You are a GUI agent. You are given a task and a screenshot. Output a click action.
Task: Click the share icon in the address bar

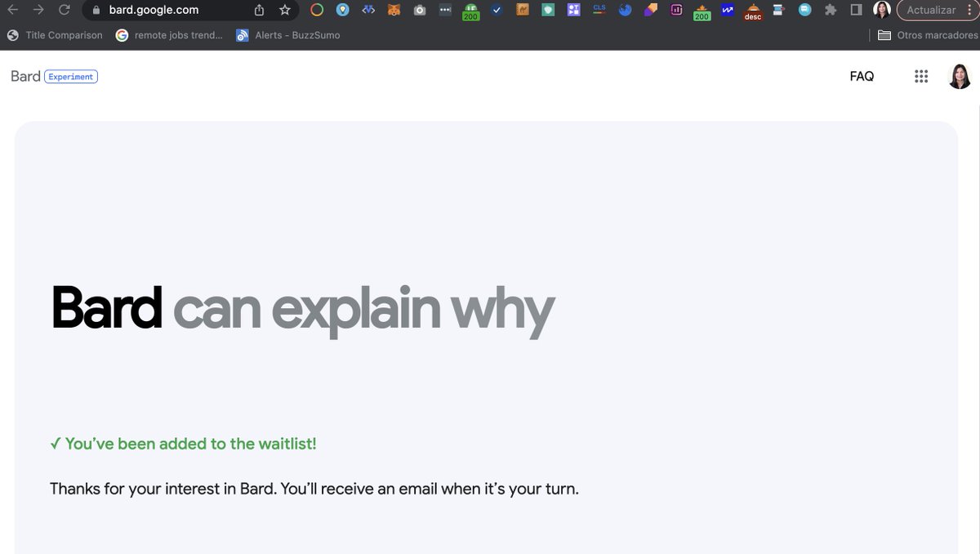(x=260, y=11)
